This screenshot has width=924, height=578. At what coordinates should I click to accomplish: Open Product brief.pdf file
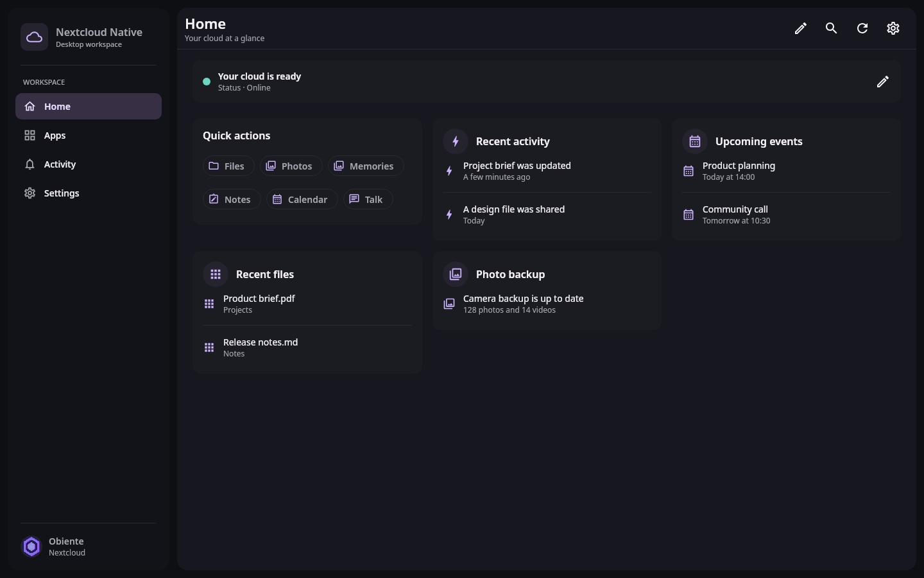point(307,304)
